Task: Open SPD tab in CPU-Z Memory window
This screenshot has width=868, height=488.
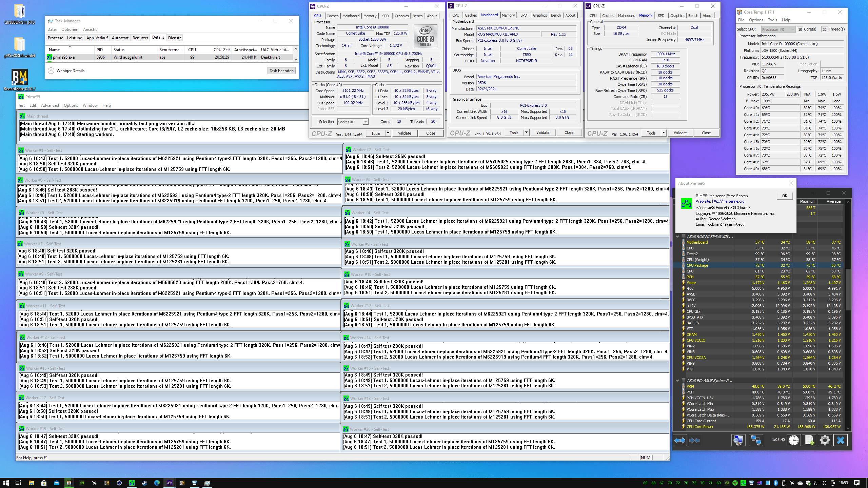Action: [661, 16]
